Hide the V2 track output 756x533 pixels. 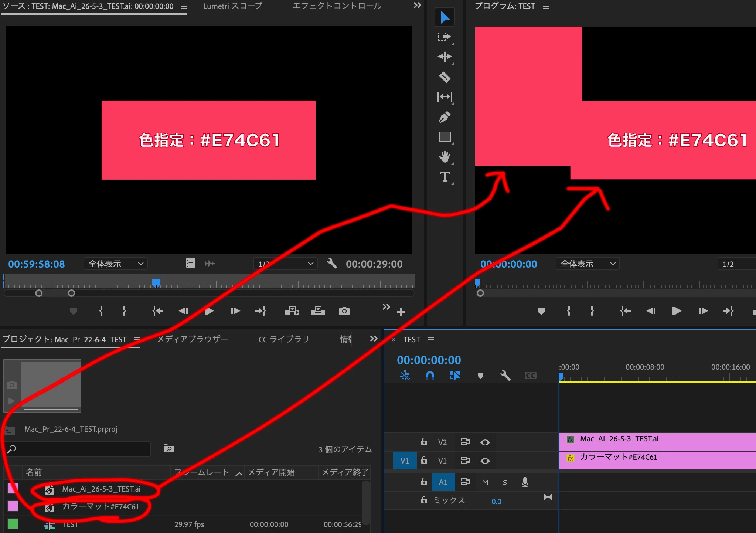(x=485, y=442)
